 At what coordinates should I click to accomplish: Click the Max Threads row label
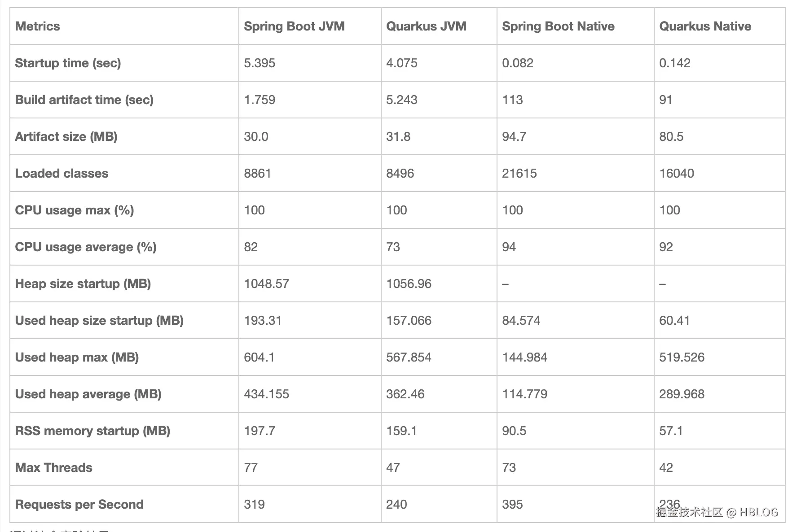[53, 468]
